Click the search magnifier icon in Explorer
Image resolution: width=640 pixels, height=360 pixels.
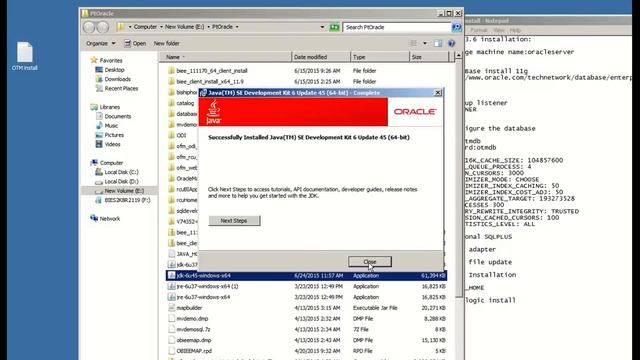(x=456, y=27)
